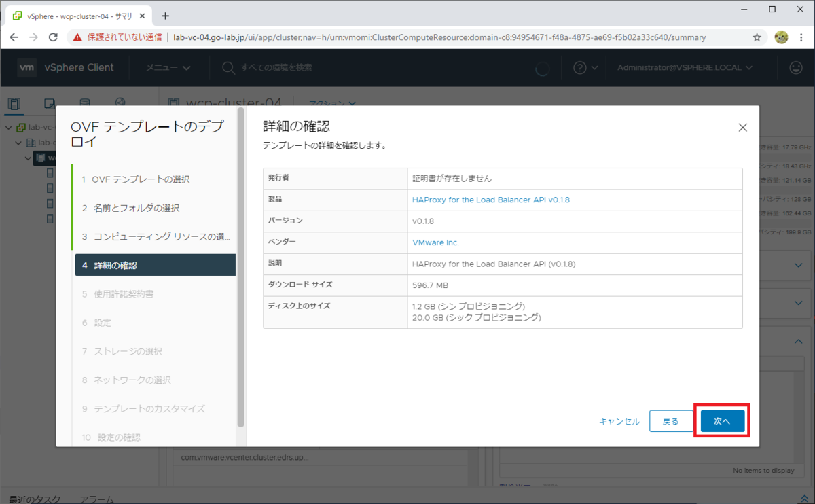
Task: Click the Chrome forward arrow
Action: click(34, 37)
